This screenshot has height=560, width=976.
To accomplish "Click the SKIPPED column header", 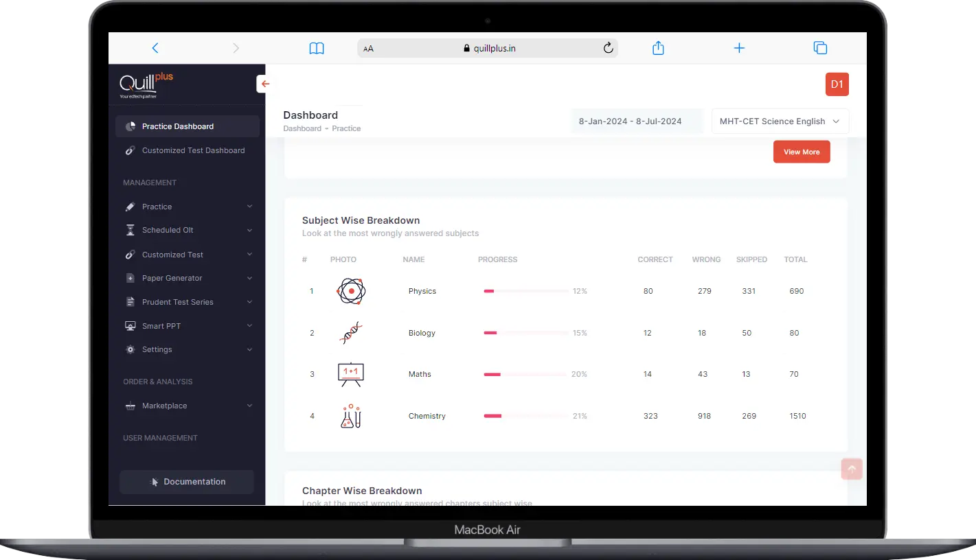I will pyautogui.click(x=751, y=259).
